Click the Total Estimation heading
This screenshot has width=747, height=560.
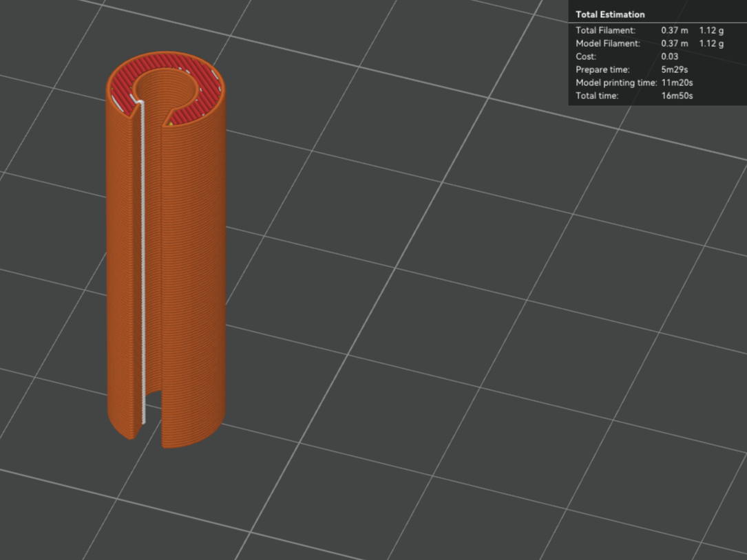610,14
